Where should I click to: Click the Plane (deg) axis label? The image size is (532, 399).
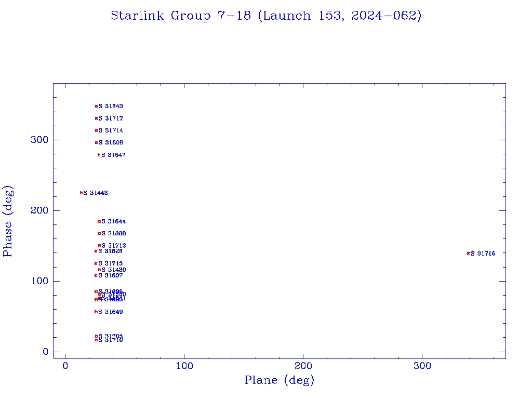coord(280,380)
